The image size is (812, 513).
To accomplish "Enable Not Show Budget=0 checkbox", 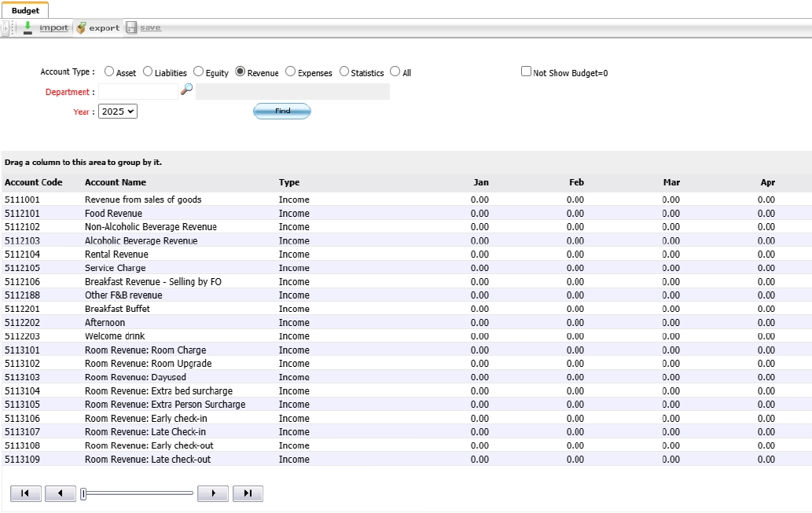I will tap(527, 71).
